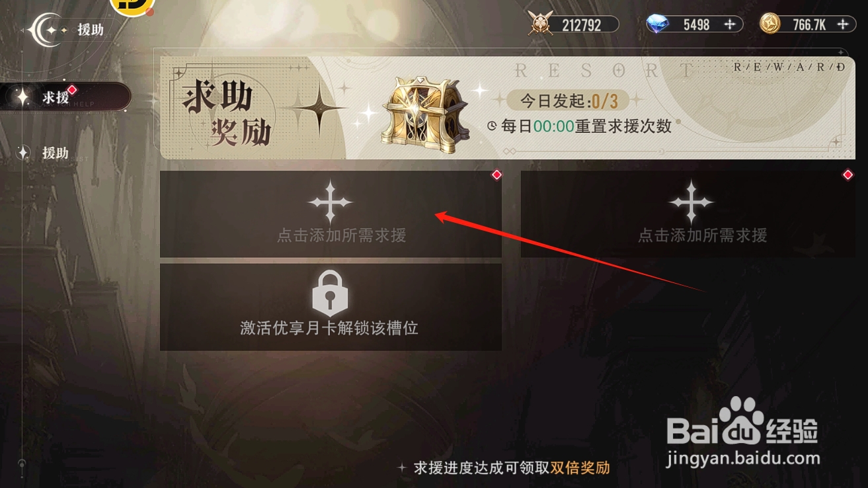Click the 求助奖励 banner title
This screenshot has height=488, width=868.
pyautogui.click(x=227, y=114)
